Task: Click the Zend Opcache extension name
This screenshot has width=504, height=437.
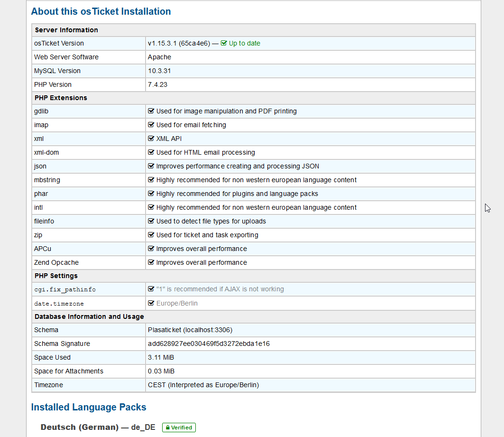Action: tap(56, 263)
